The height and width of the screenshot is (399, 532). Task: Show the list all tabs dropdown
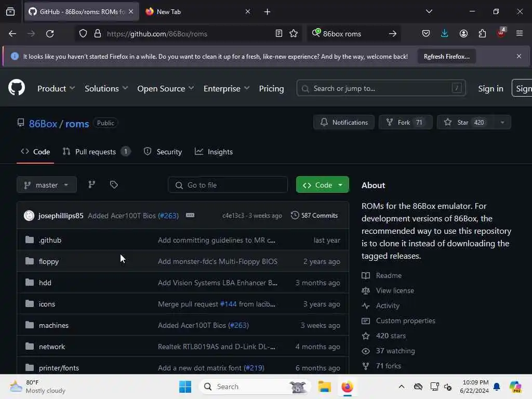tap(429, 11)
